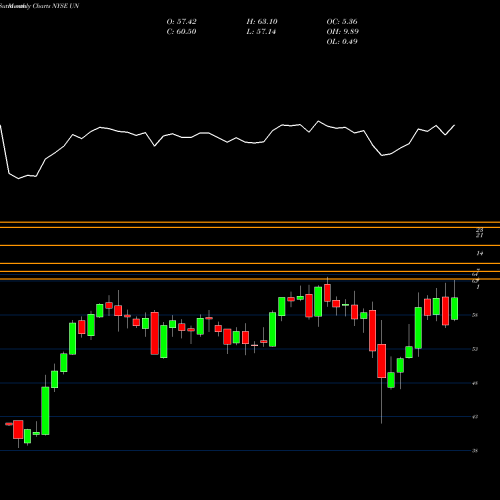Select the high value H: 63.10
The height and width of the screenshot is (500, 500).
point(262,22)
